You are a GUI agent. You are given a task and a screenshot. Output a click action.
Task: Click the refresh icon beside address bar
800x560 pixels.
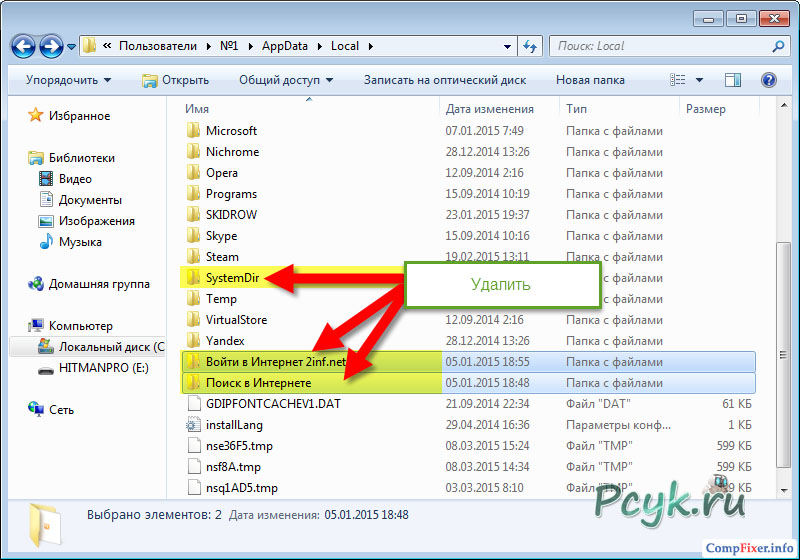point(531,46)
